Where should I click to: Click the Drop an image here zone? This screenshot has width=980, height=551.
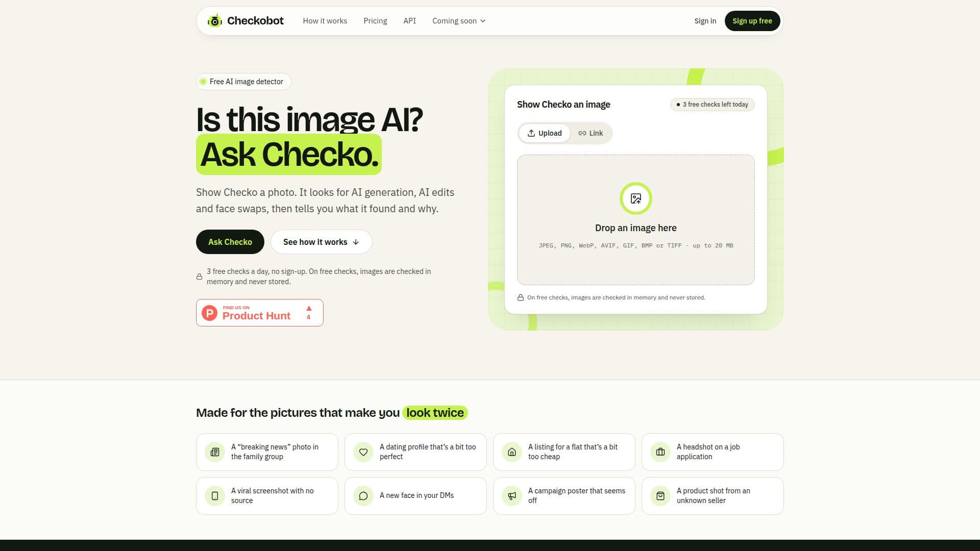coord(636,220)
